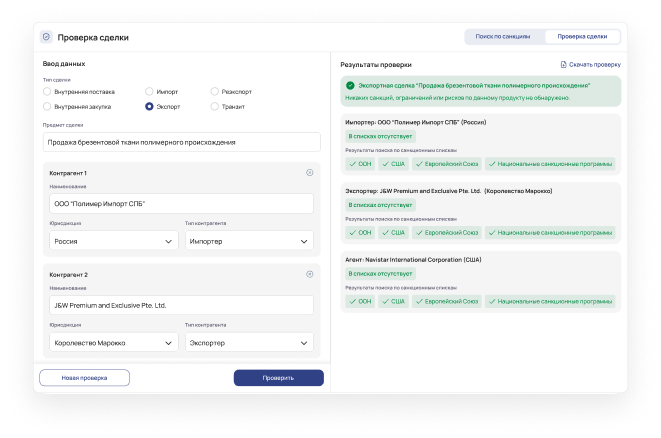Viewport: 661px width, 438px height.
Task: Click the download file icon beside Скачать проверку
Action: [x=563, y=64]
